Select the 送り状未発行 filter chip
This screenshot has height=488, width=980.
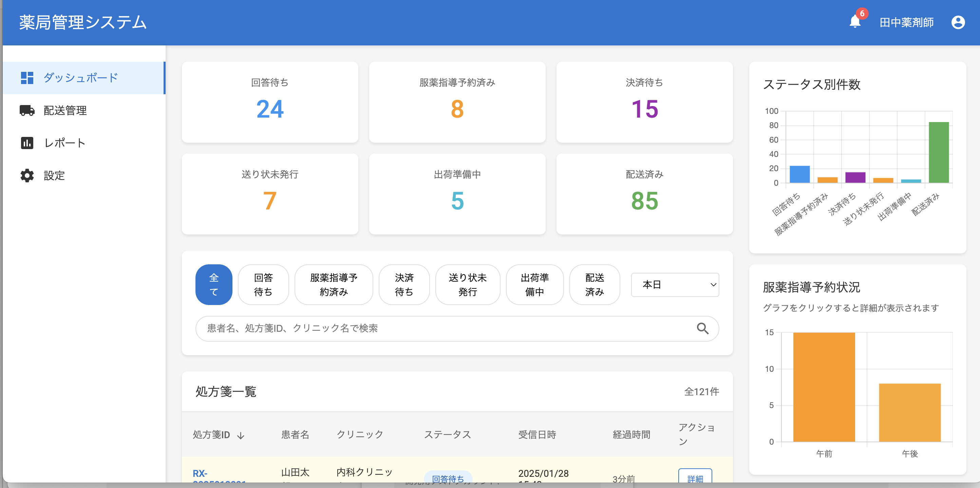click(x=468, y=285)
